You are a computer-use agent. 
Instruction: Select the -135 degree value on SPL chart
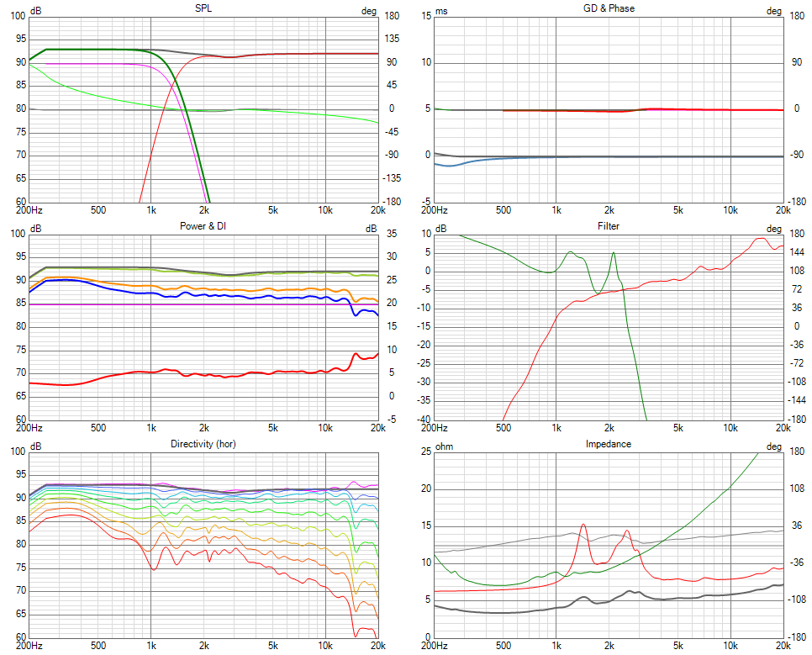click(392, 178)
